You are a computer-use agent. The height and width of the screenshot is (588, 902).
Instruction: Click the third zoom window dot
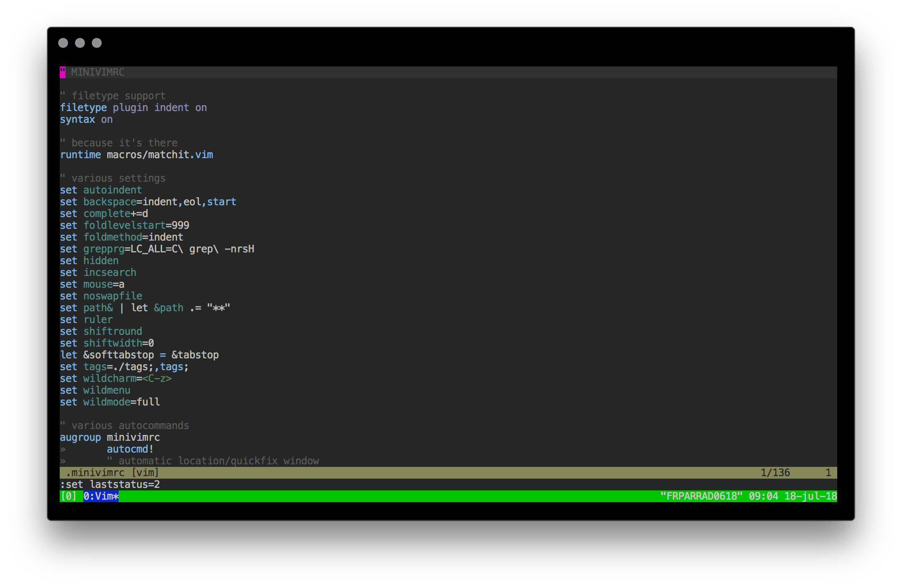coord(97,43)
